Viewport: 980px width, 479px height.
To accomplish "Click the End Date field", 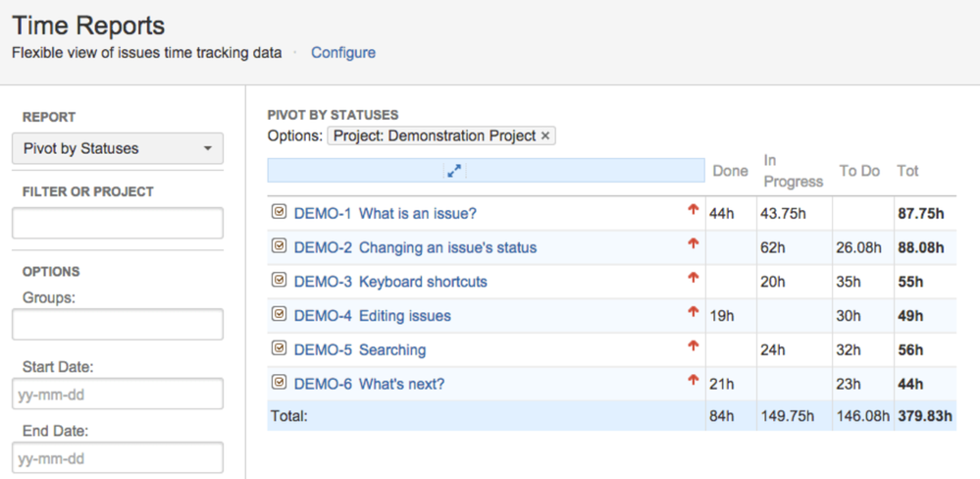I will click(x=118, y=458).
